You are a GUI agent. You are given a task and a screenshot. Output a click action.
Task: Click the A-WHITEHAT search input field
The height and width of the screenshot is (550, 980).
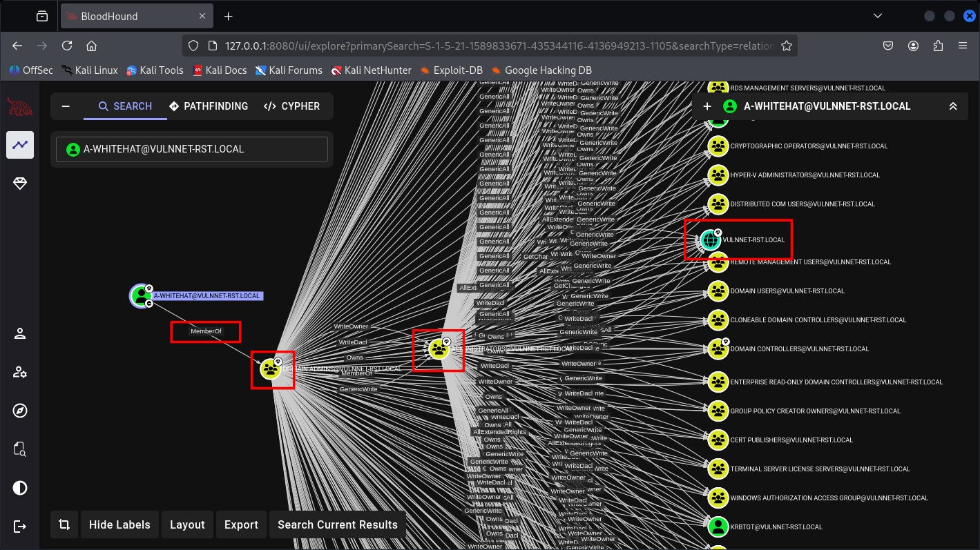click(x=192, y=149)
